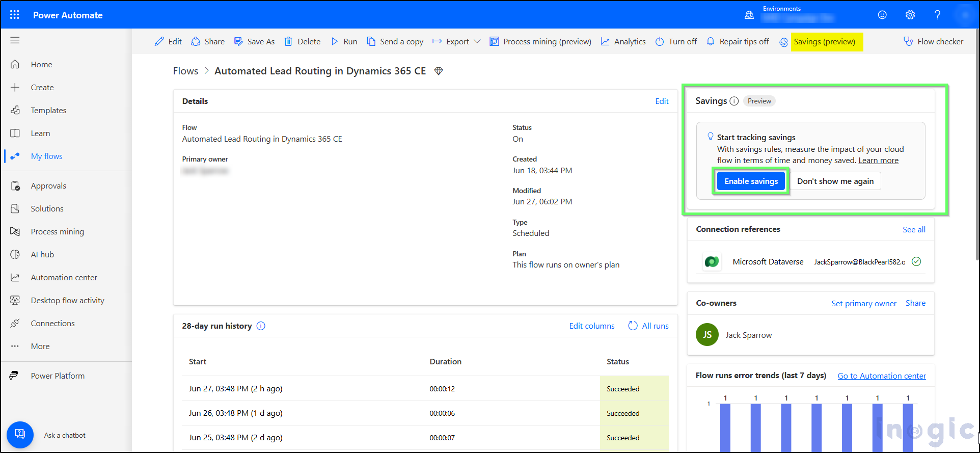Click the Flows breadcrumb link
This screenshot has height=453, width=980.
(185, 71)
